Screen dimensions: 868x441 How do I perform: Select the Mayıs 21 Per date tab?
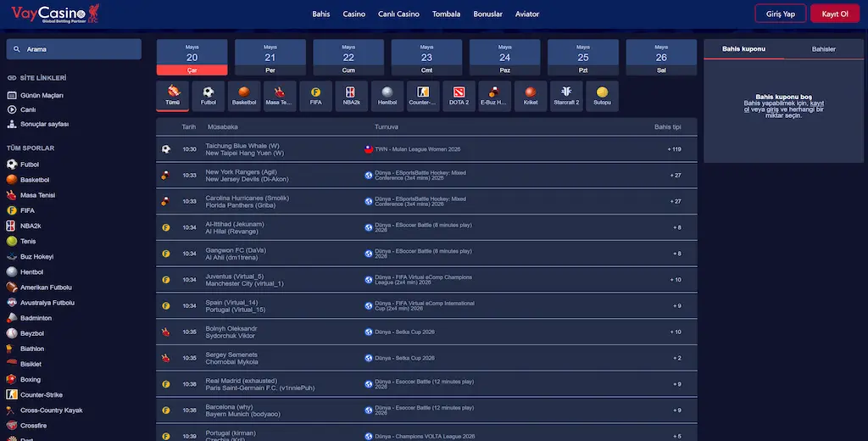point(270,57)
